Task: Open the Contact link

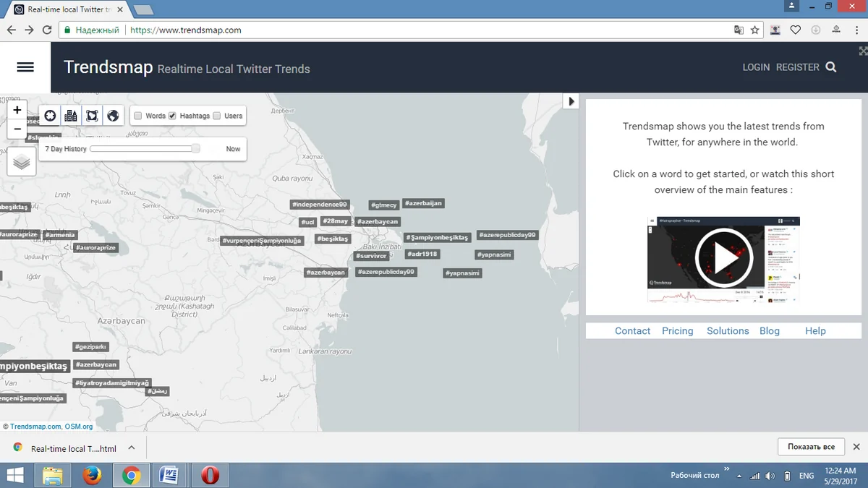Action: (x=633, y=331)
